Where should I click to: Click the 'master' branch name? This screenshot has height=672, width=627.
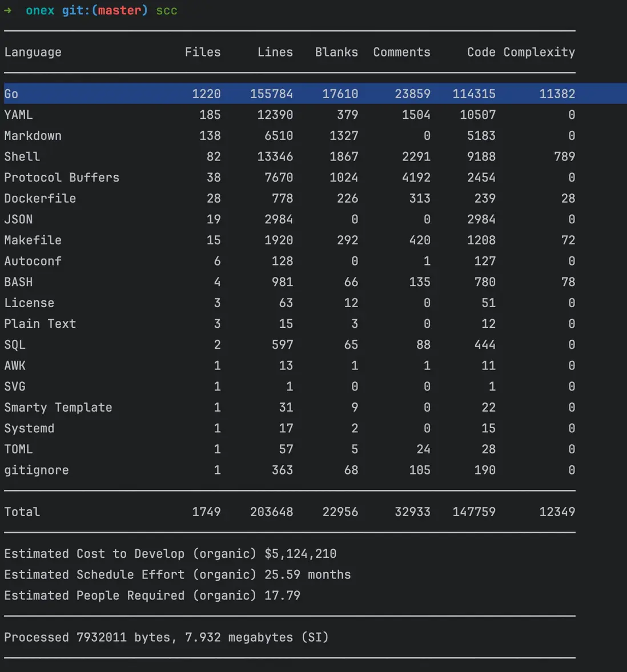(x=119, y=11)
